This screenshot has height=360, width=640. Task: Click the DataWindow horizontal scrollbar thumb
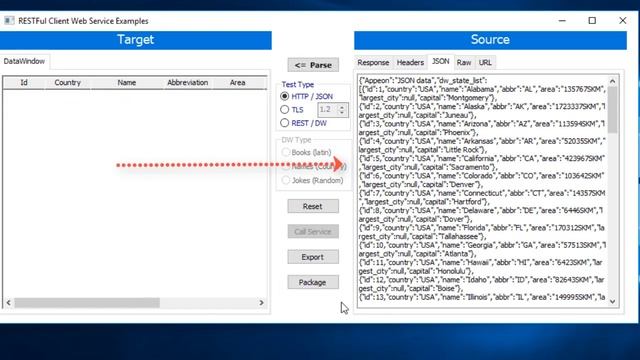(x=87, y=303)
